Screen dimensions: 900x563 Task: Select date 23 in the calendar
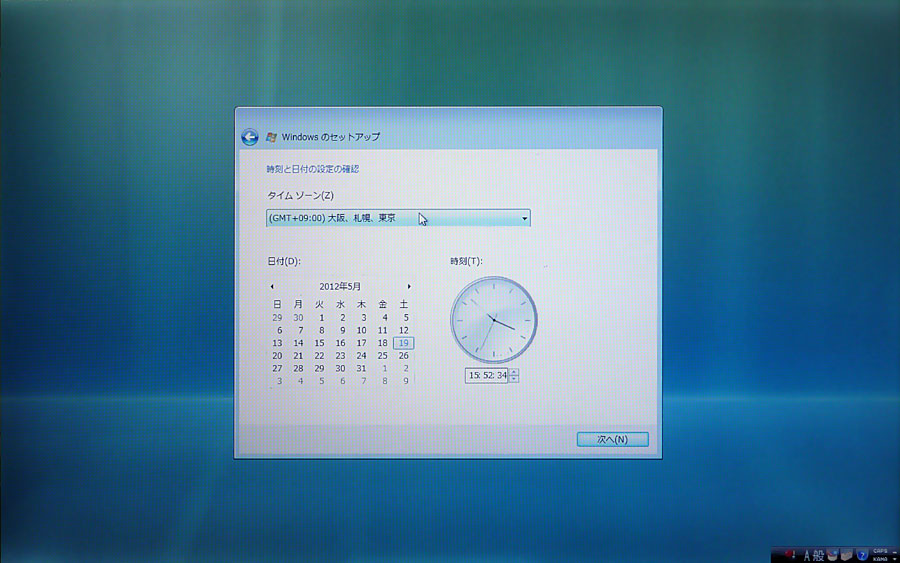coord(340,356)
